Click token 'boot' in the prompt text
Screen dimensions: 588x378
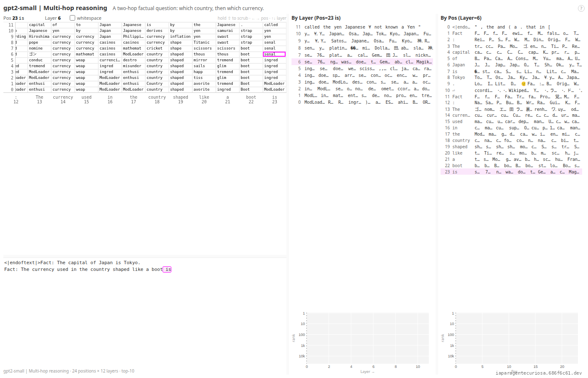157,270
